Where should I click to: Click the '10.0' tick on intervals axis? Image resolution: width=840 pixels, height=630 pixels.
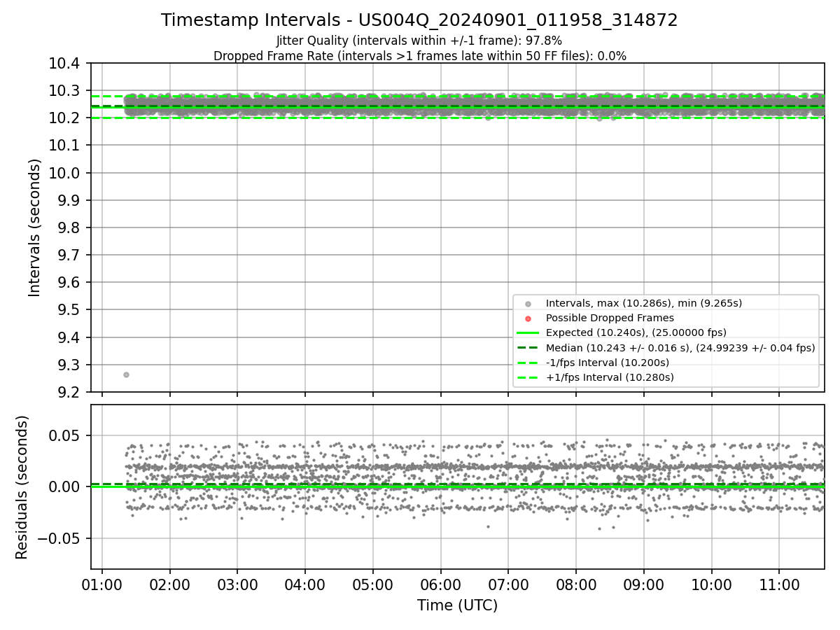(x=66, y=173)
